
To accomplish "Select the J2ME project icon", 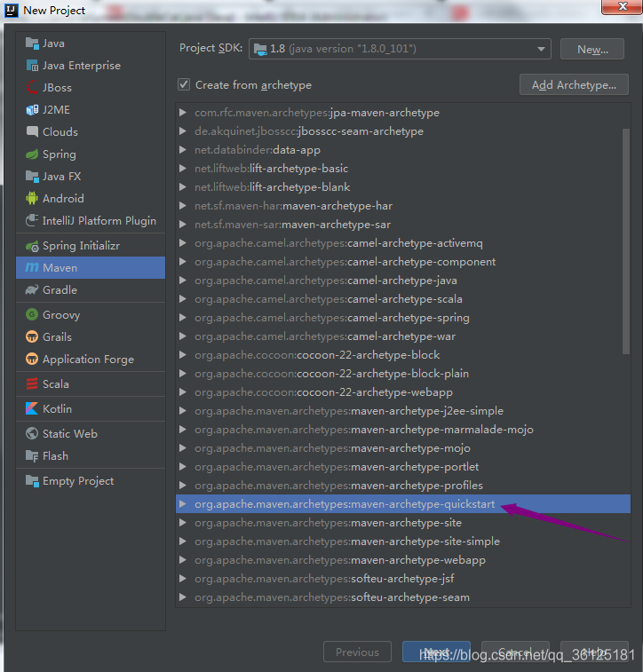I will point(32,110).
